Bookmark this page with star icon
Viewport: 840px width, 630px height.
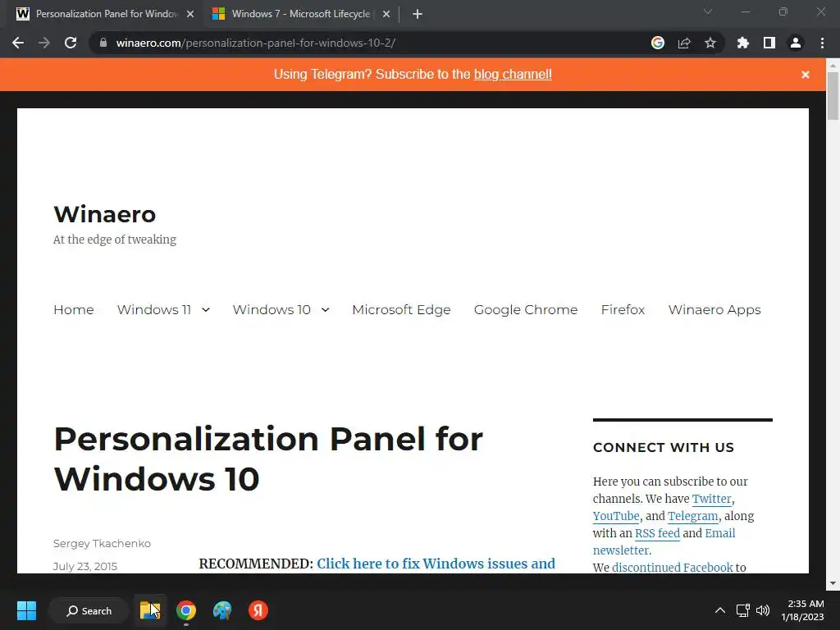710,43
